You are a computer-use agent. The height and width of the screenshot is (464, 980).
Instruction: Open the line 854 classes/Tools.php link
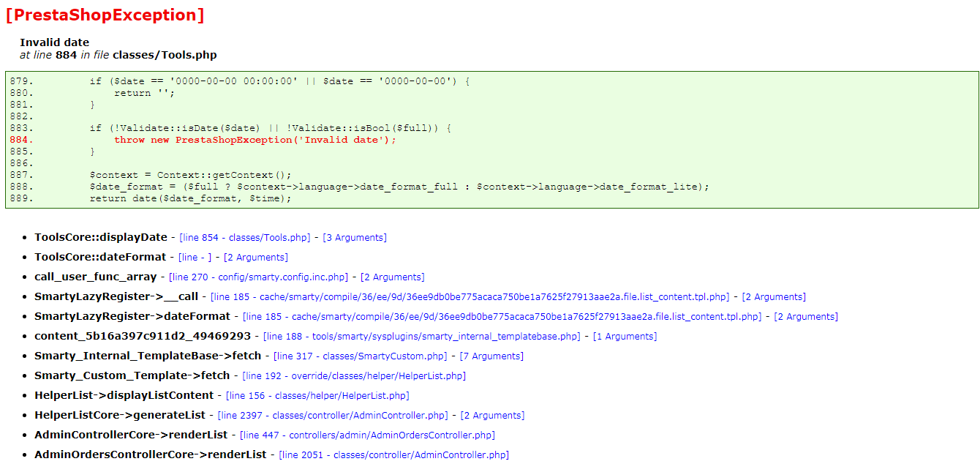pyautogui.click(x=245, y=238)
